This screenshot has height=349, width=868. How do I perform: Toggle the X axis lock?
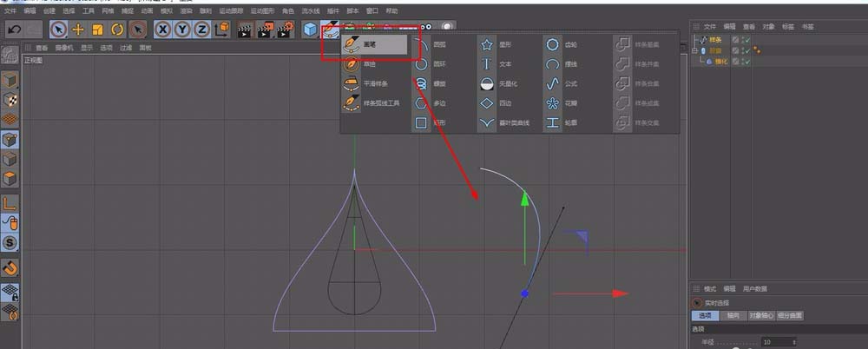(x=163, y=29)
